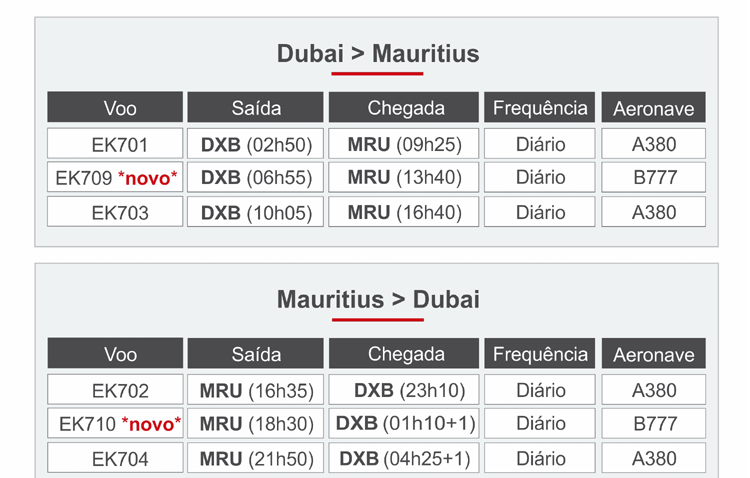The width and height of the screenshot is (750, 478).
Task: Click the Dubai > Mauritius table title
Action: click(377, 53)
